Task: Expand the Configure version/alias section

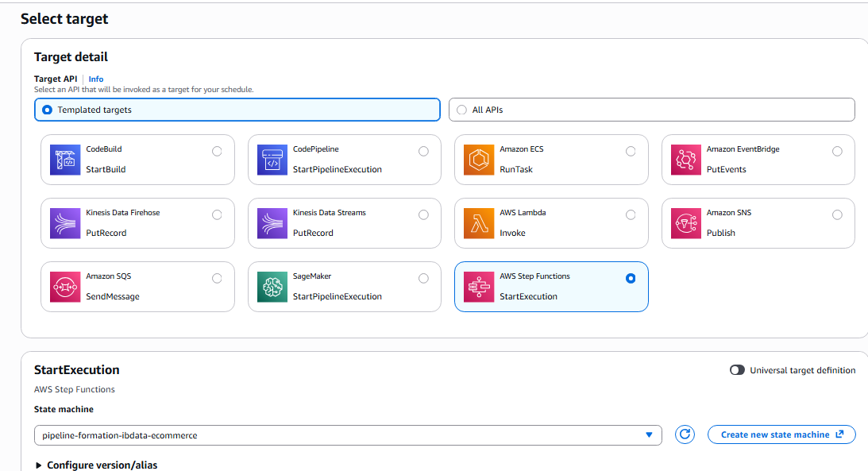Action: [x=96, y=465]
